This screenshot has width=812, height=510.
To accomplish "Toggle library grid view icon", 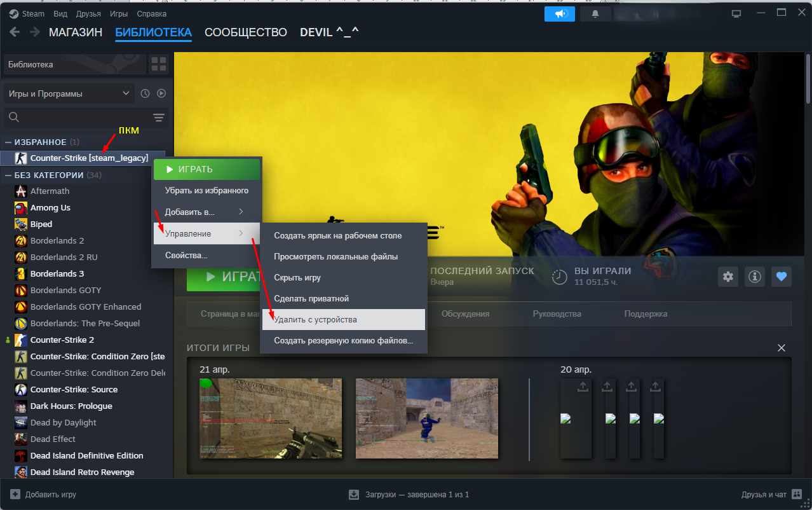I will [x=158, y=64].
